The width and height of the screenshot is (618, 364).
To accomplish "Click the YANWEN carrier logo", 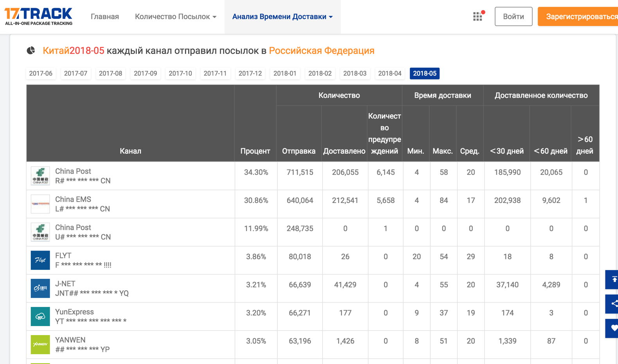I will point(40,345).
